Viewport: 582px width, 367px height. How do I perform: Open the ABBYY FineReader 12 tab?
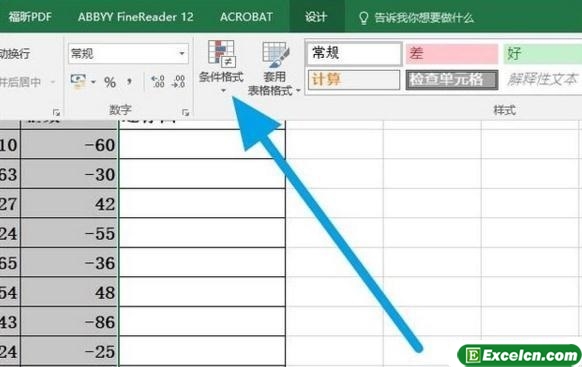click(x=135, y=17)
